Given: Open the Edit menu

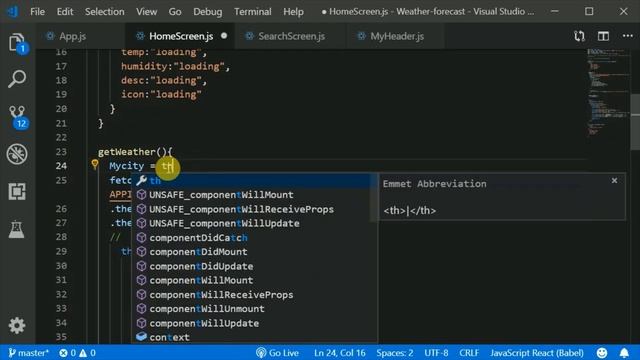Looking at the screenshot, I should [x=65, y=11].
